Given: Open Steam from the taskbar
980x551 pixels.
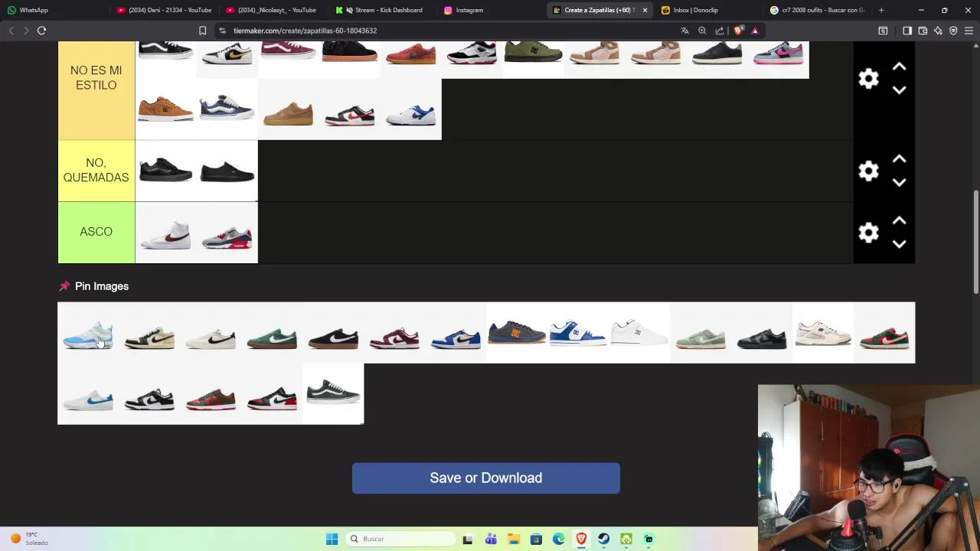Looking at the screenshot, I should tap(604, 539).
